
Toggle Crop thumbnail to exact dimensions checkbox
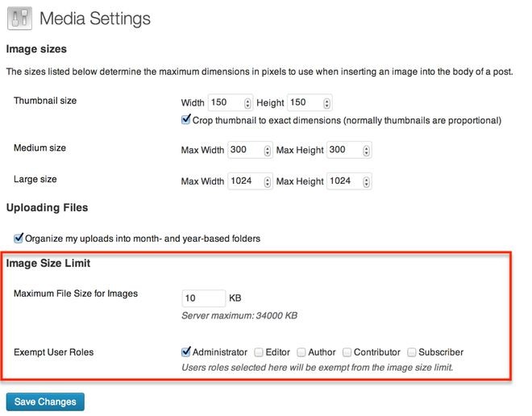tap(186, 119)
